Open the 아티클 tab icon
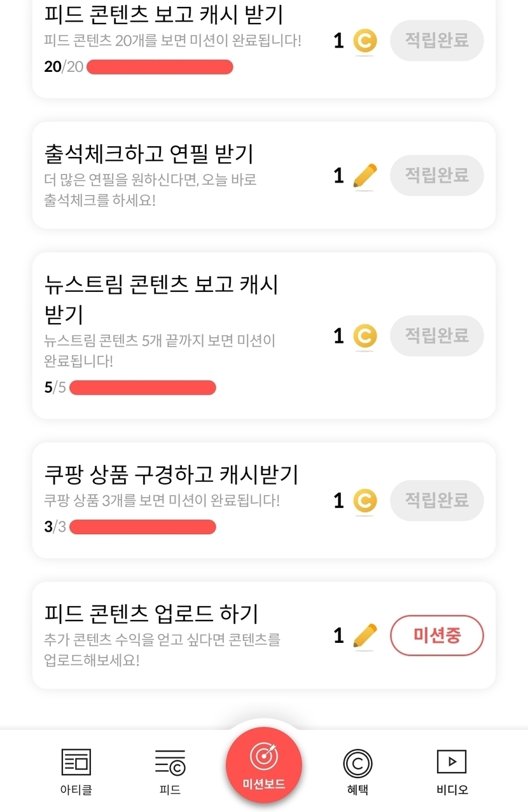The width and height of the screenshot is (528, 812). 76,762
